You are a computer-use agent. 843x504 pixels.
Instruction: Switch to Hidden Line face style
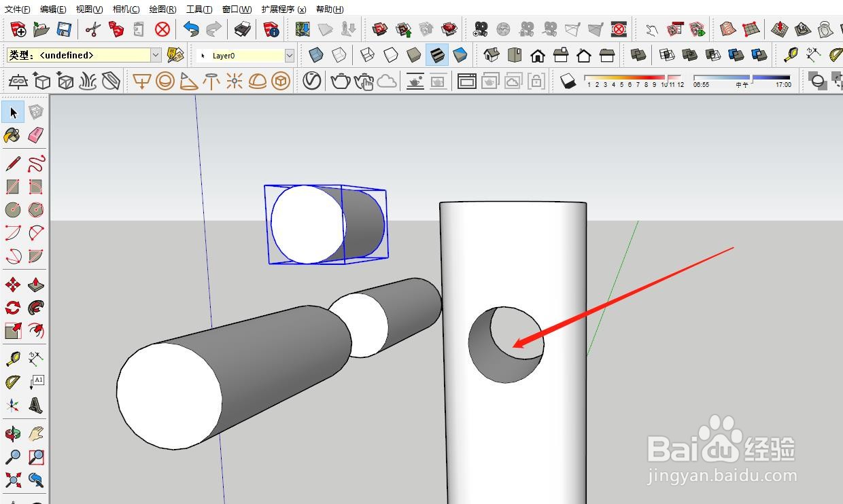(390, 55)
